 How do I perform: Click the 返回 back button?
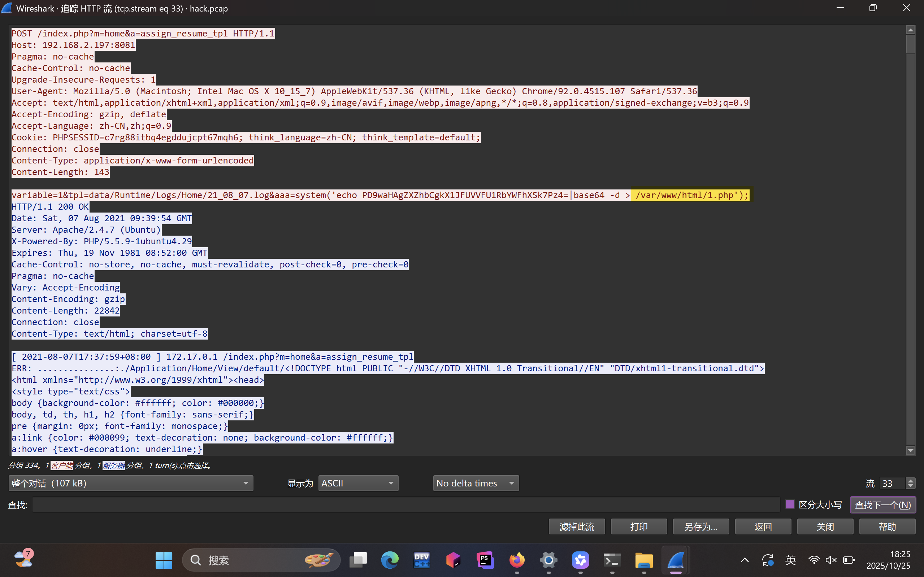[x=763, y=526]
